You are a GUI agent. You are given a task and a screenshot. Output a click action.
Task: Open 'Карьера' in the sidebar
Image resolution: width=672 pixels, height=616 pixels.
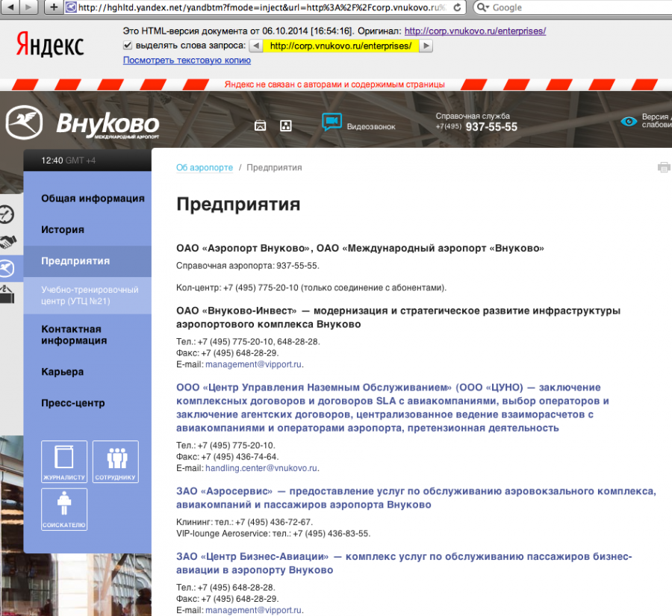tap(62, 372)
